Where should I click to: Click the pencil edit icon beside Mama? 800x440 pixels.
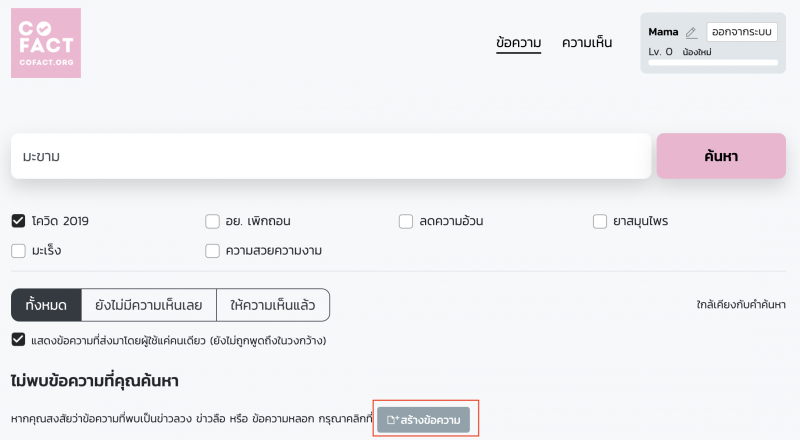(691, 33)
